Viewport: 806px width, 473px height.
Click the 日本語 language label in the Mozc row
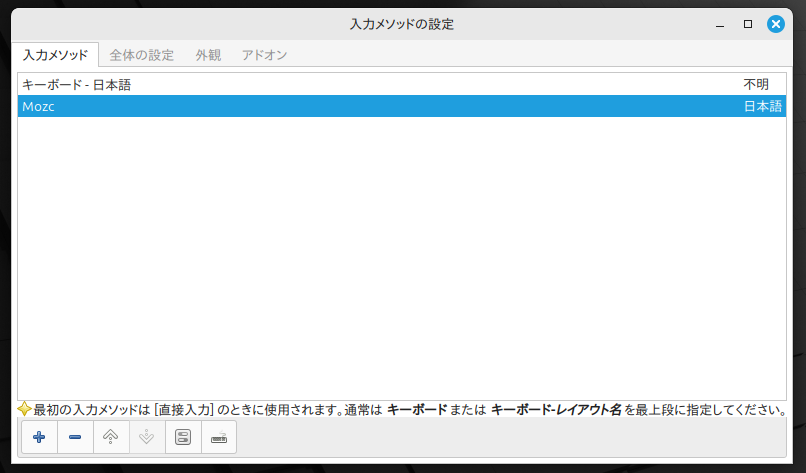click(x=763, y=107)
